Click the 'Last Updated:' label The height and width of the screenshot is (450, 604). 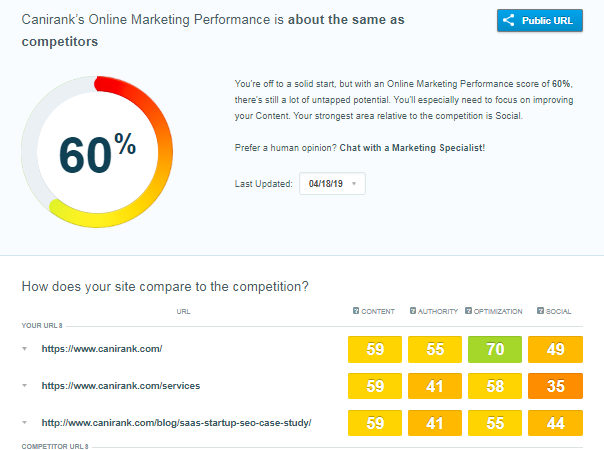[x=263, y=184]
